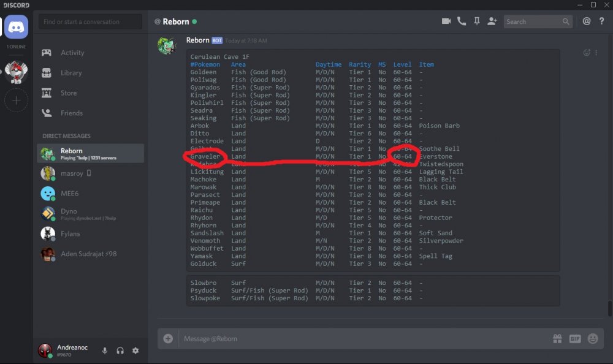The image size is (613, 364).
Task: Add reaction to Reborn's message
Action: pyautogui.click(x=587, y=53)
